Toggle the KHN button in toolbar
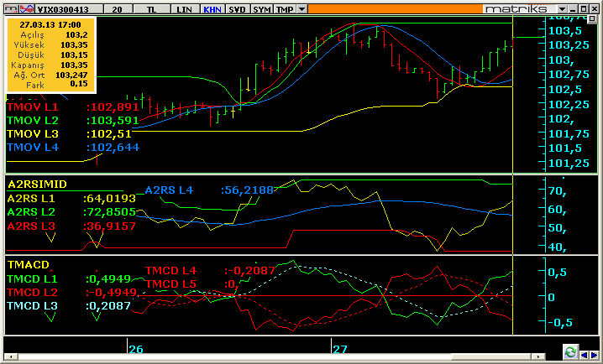Viewport: 603px width, 364px height. pyautogui.click(x=212, y=8)
